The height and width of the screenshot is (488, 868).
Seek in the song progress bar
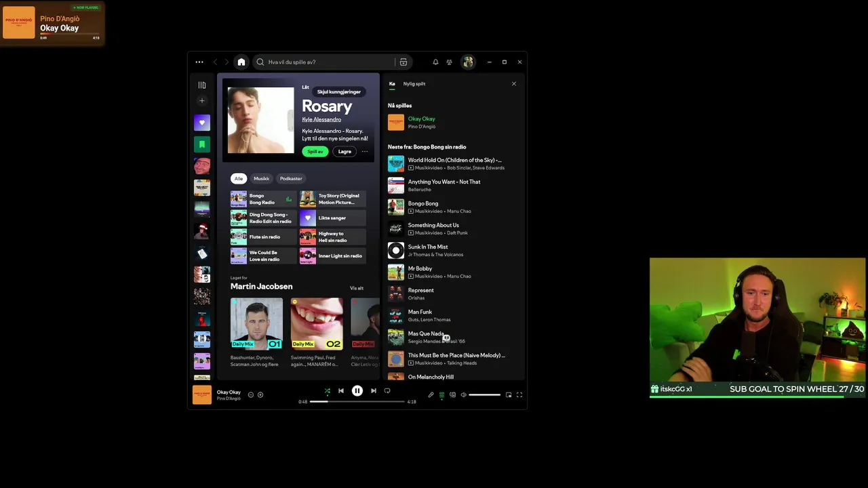pos(357,401)
